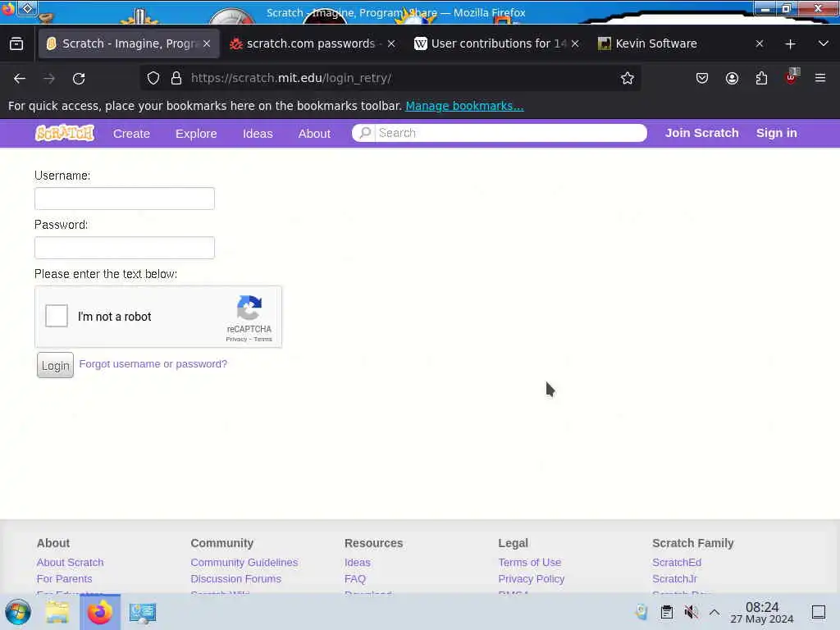Expand the list all tabs chevron
The height and width of the screenshot is (630, 840).
824,43
